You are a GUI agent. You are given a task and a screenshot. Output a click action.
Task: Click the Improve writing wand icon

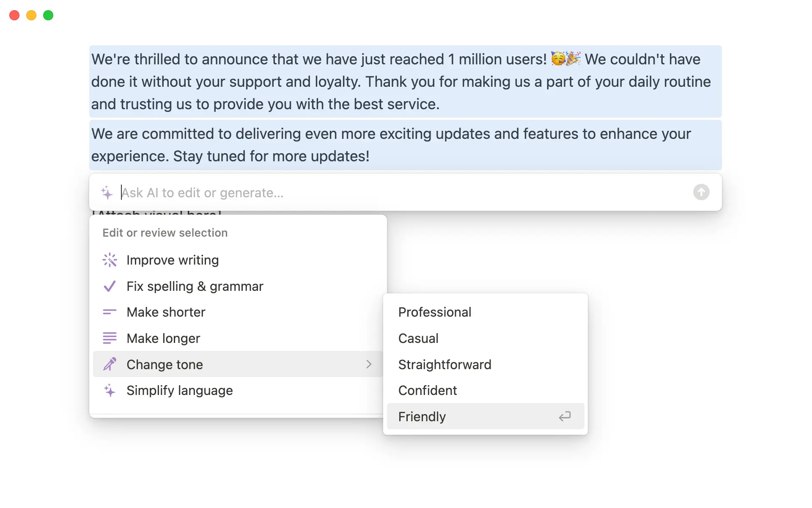[x=110, y=260]
